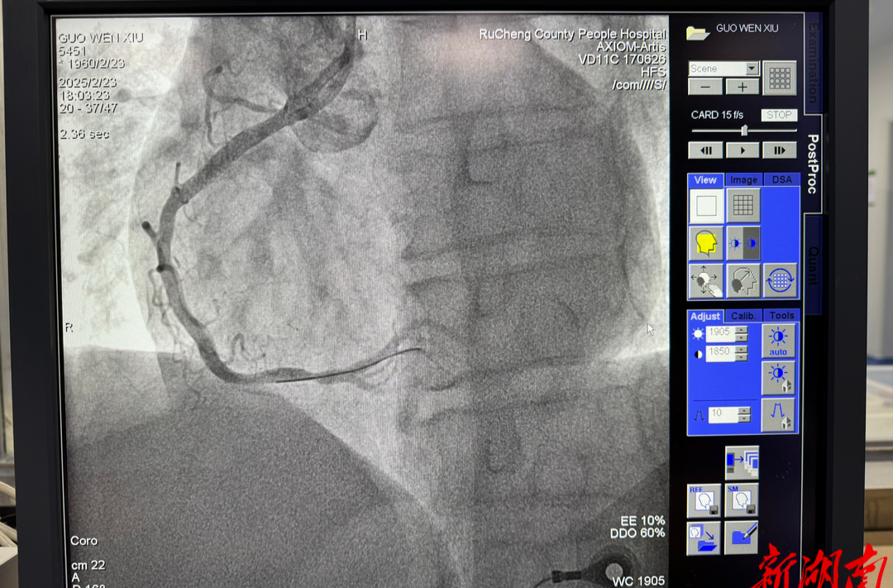Open the PostProc side tab
Image resolution: width=893 pixels, height=588 pixels.
pyautogui.click(x=814, y=164)
